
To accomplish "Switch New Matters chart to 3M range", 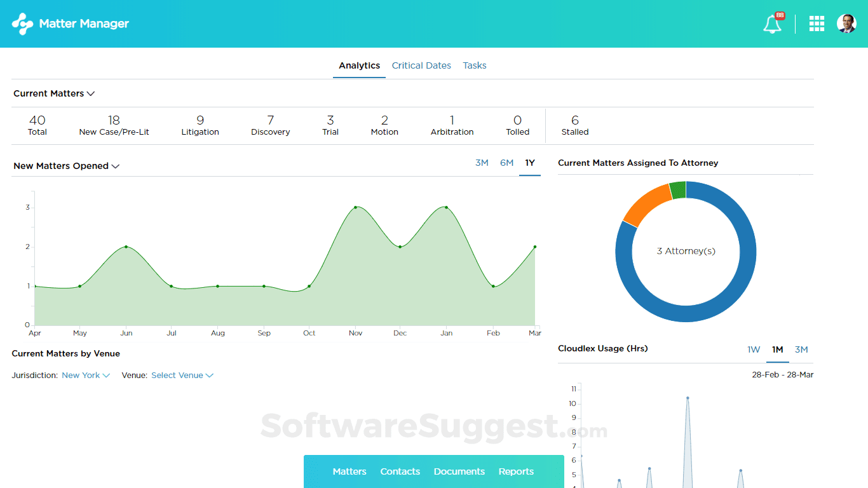I will point(482,163).
